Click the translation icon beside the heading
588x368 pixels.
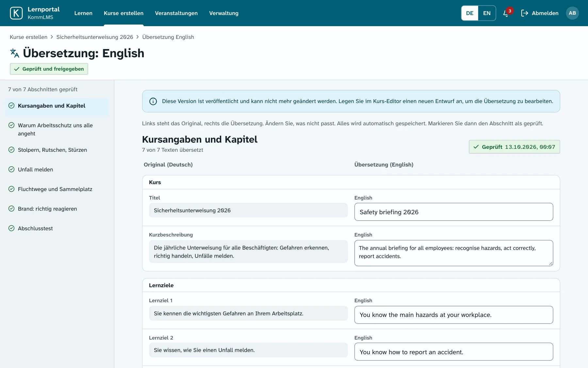point(15,53)
